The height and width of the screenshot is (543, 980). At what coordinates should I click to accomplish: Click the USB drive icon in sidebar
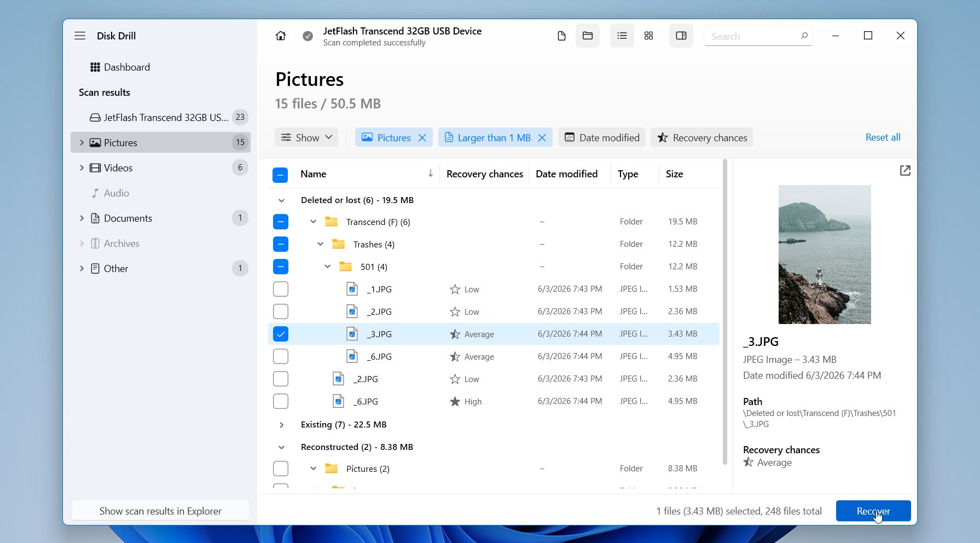(95, 117)
